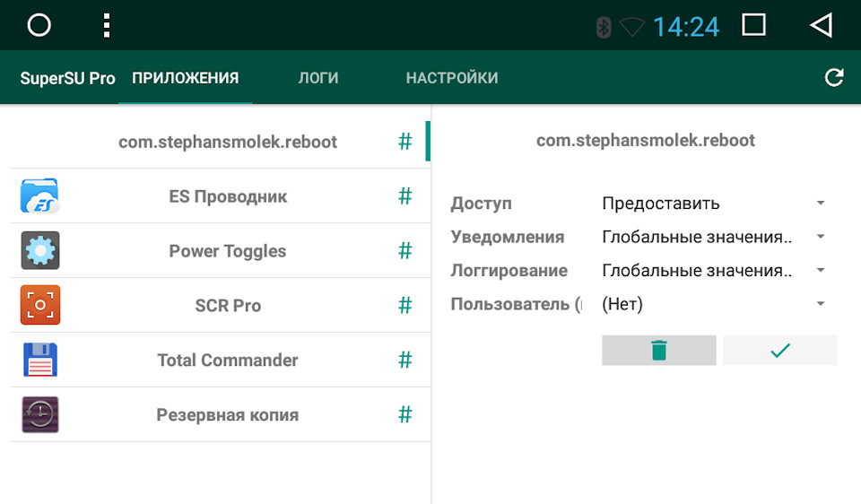Click the Логгирование label

pyautogui.click(x=509, y=271)
